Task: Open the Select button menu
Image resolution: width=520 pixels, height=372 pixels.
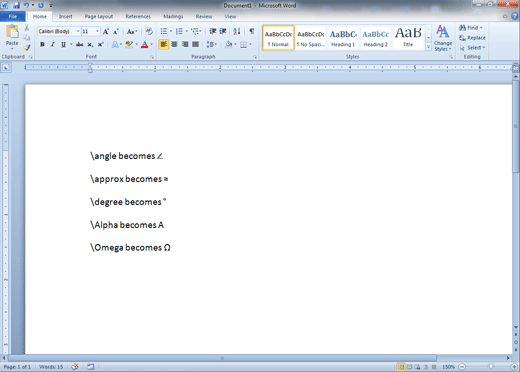Action: (472, 48)
